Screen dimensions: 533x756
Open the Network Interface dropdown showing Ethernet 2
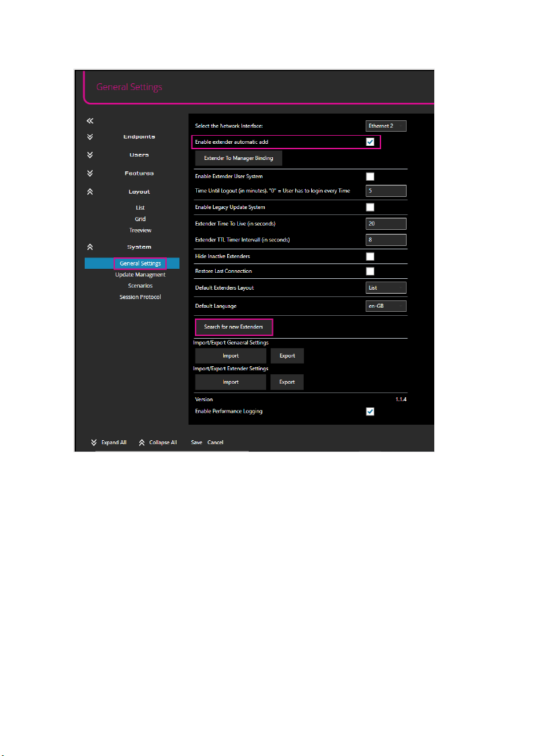(x=386, y=126)
